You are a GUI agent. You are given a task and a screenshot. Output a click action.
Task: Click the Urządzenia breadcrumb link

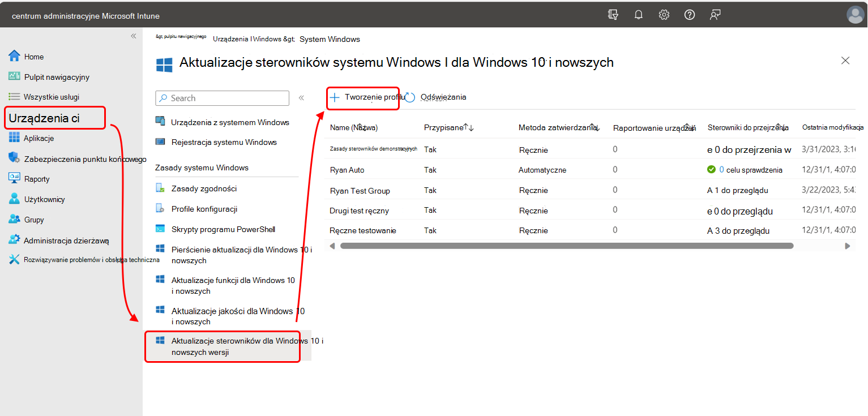(x=231, y=39)
